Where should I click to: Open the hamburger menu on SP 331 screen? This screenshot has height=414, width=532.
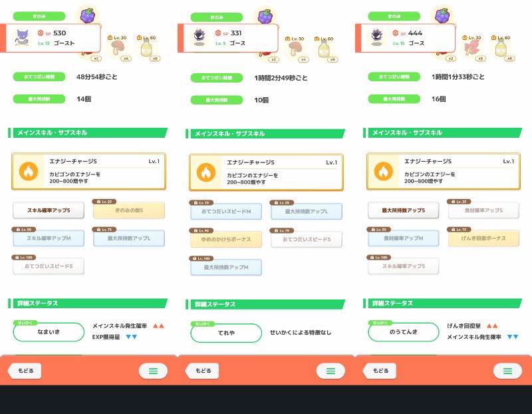[331, 371]
